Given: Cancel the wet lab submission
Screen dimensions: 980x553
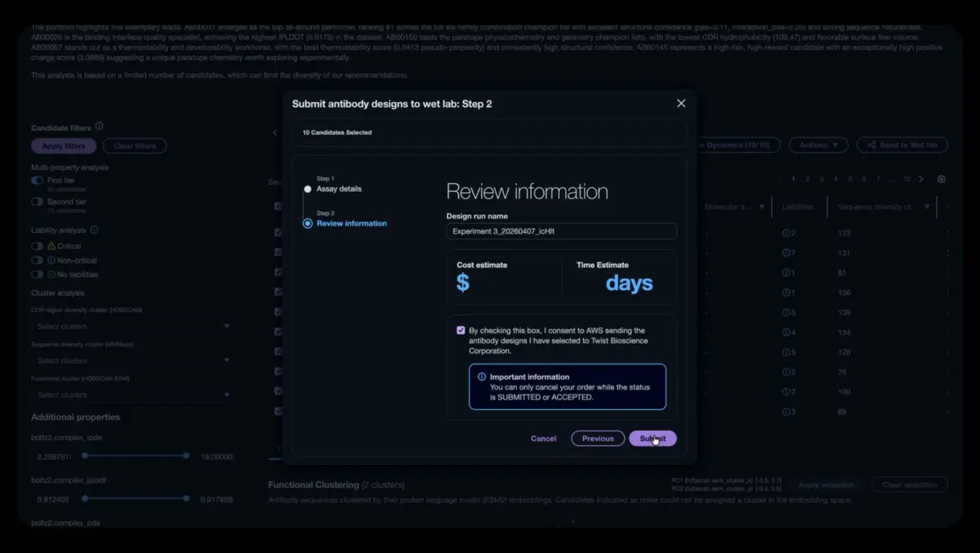Looking at the screenshot, I should pyautogui.click(x=543, y=439).
